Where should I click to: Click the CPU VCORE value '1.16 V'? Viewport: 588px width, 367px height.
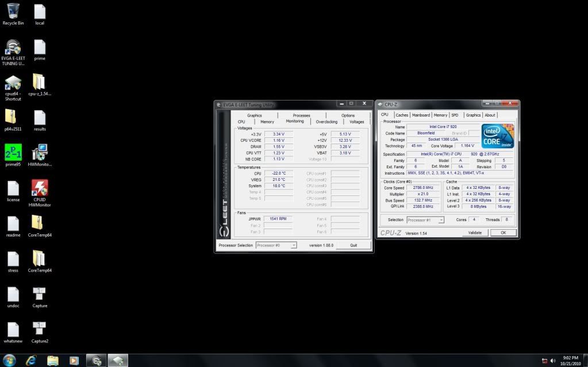[x=279, y=140]
